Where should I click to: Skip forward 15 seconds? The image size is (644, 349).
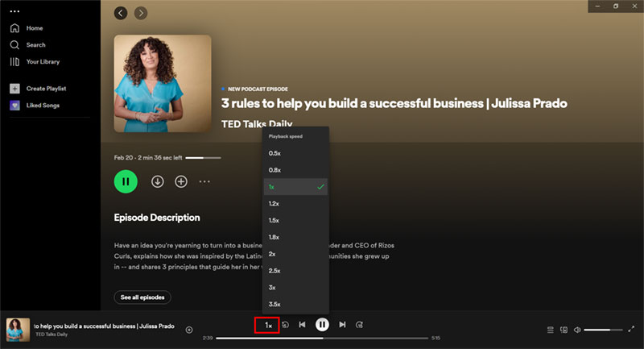[x=359, y=325]
